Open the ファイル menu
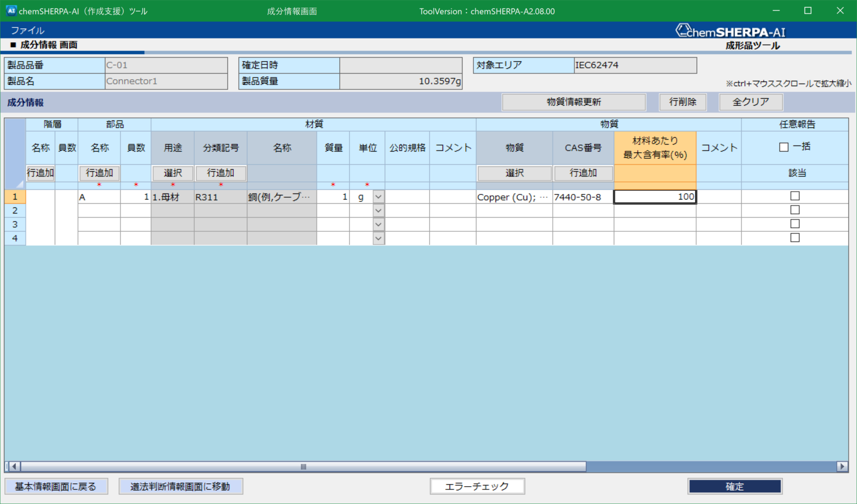The image size is (857, 504). [27, 30]
